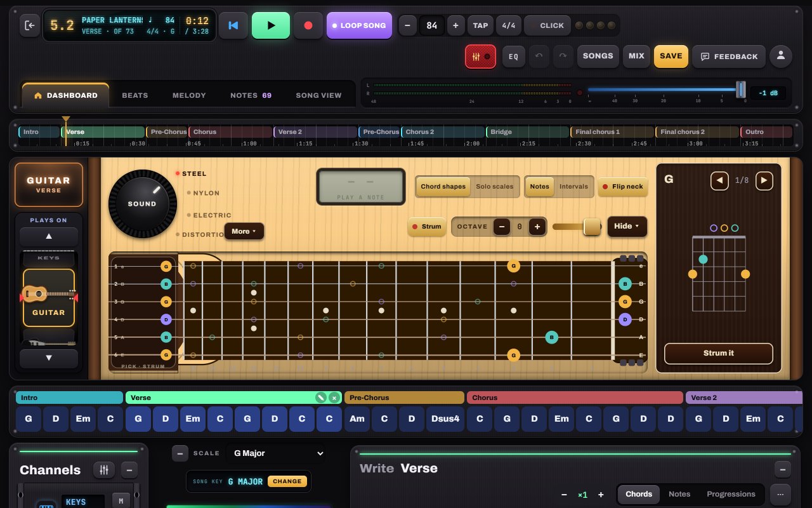
Task: Click the Save button
Action: (671, 56)
